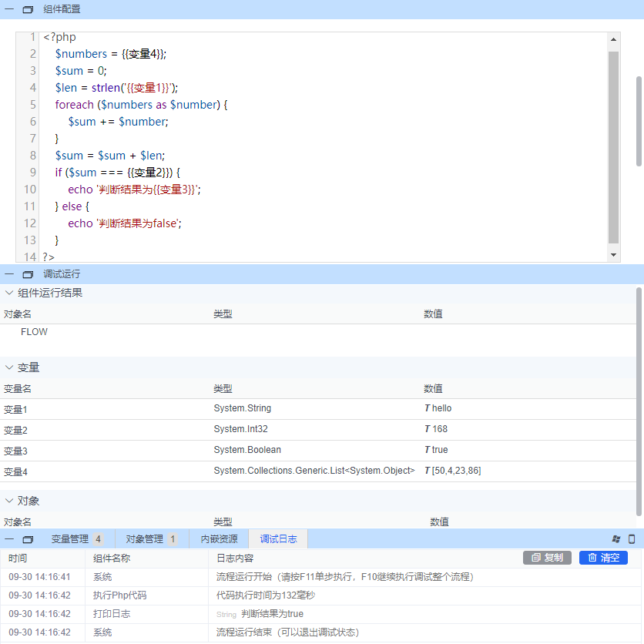This screenshot has height=644, width=644.
Task: Open the 对象管理 tab
Action: tap(145, 539)
